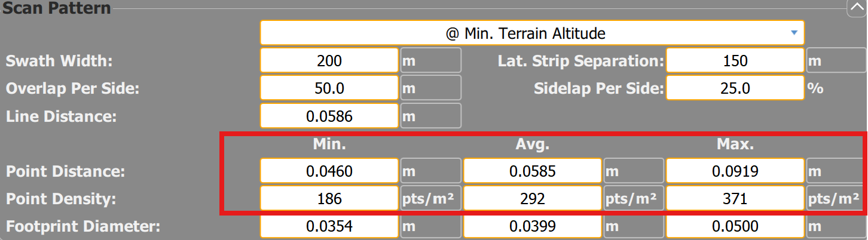The image size is (868, 240).
Task: Click the Line Distance unit box
Action: click(430, 116)
